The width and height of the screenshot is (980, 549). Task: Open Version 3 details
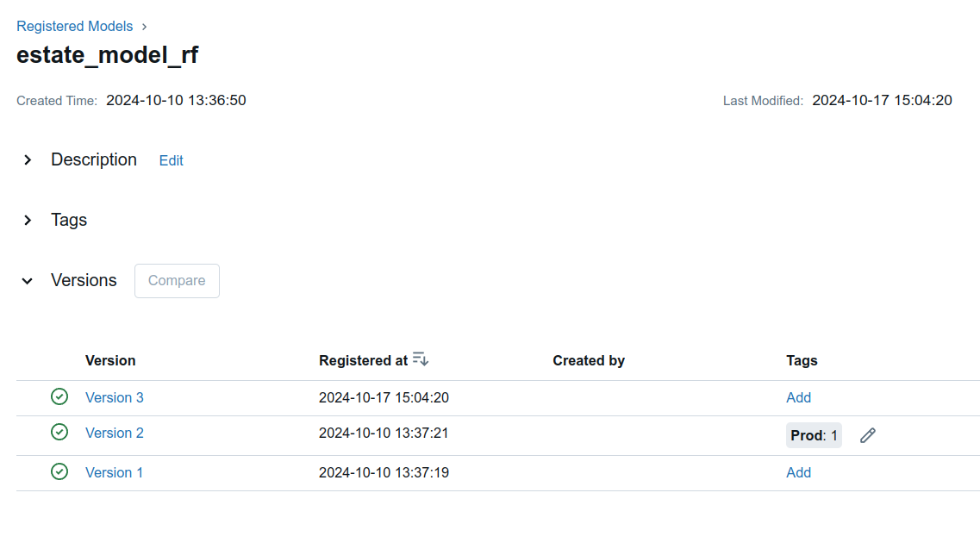click(115, 397)
